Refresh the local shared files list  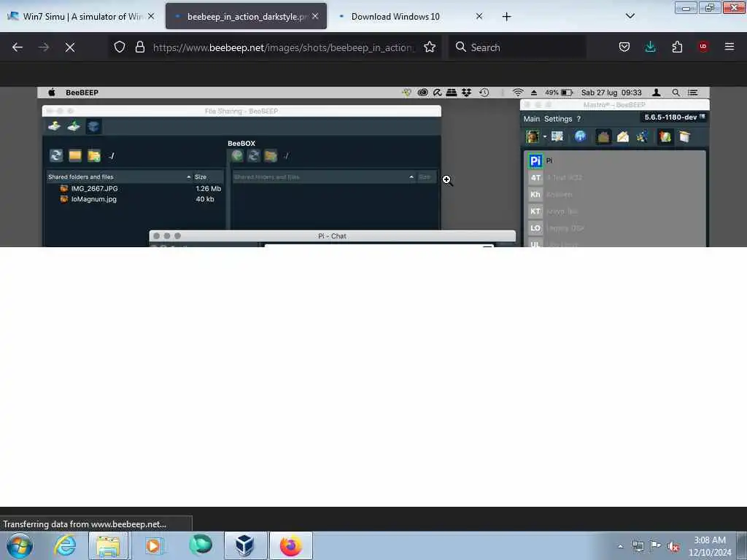(56, 156)
